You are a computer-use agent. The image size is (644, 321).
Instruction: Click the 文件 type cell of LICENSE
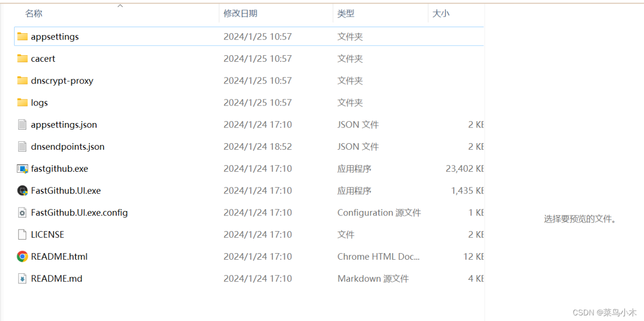[x=346, y=235]
